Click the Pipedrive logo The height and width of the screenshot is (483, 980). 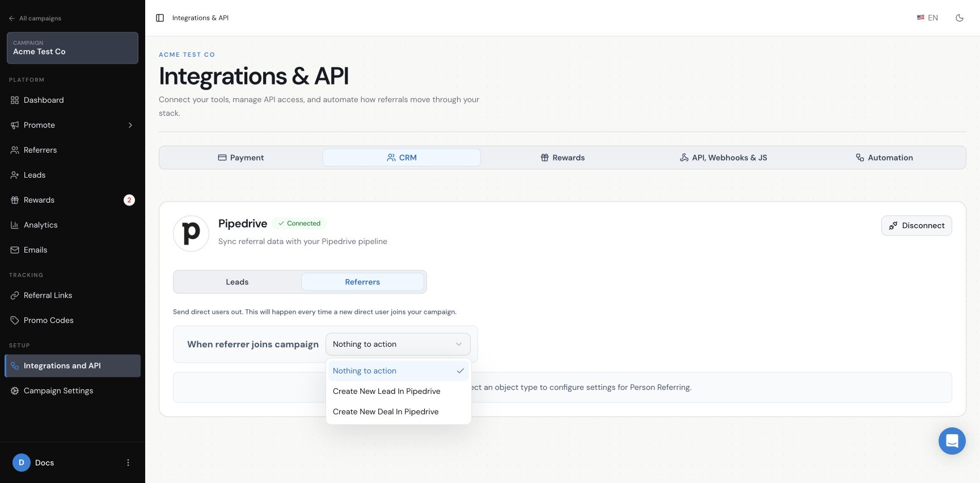tap(191, 233)
